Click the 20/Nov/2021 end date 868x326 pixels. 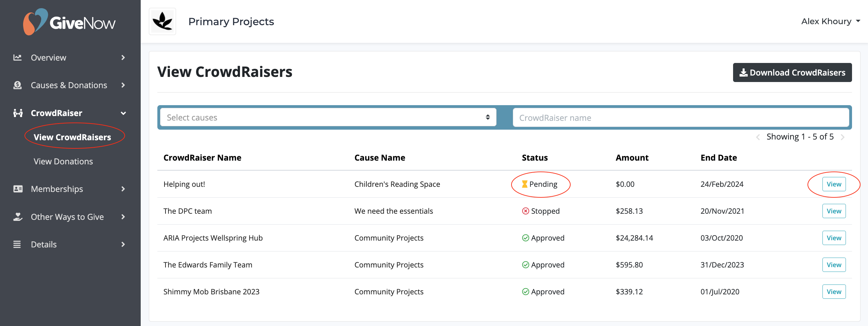(722, 211)
